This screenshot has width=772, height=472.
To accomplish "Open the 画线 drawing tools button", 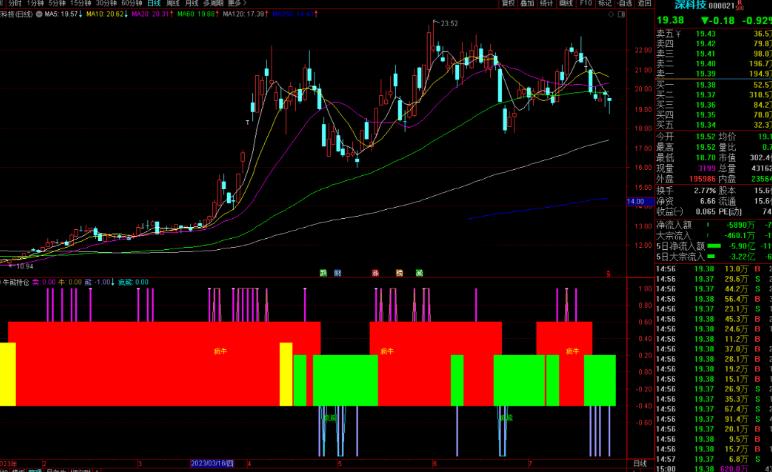I will (566, 3).
